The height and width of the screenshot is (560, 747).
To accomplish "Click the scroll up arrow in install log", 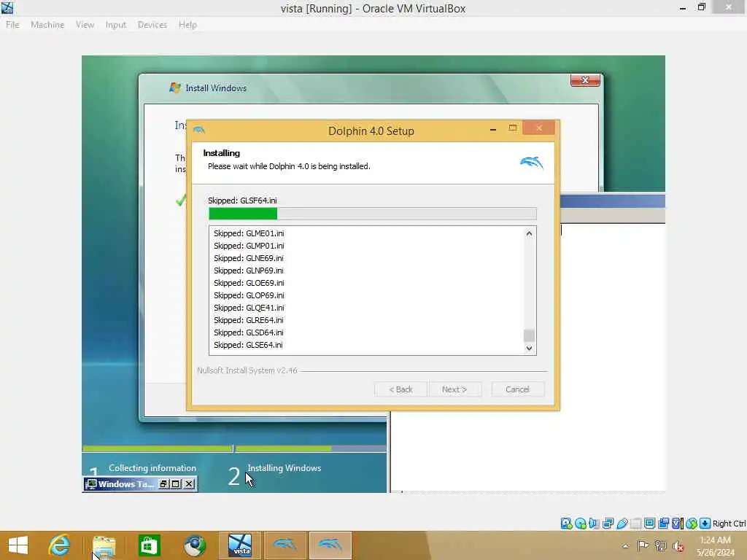I will [x=529, y=233].
